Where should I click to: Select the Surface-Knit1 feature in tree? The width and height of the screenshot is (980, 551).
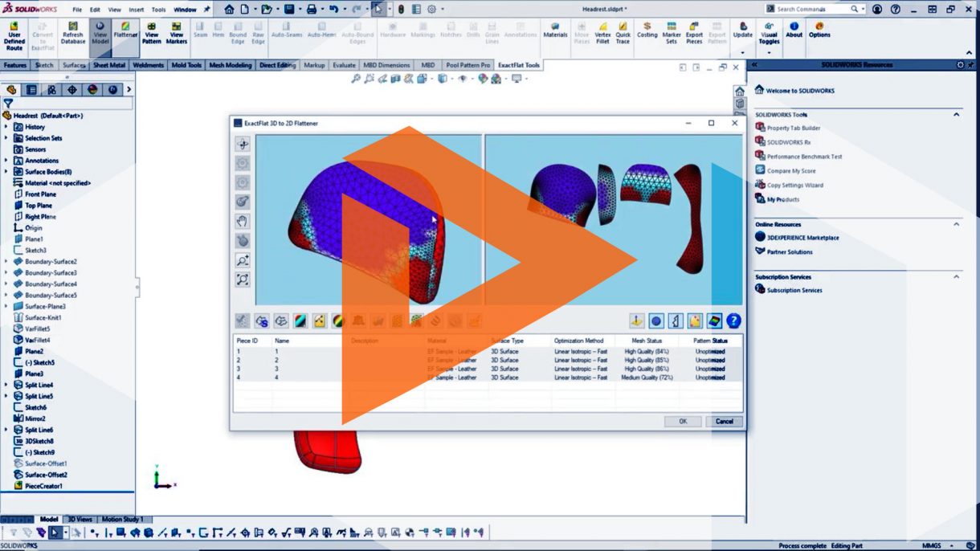click(x=43, y=317)
